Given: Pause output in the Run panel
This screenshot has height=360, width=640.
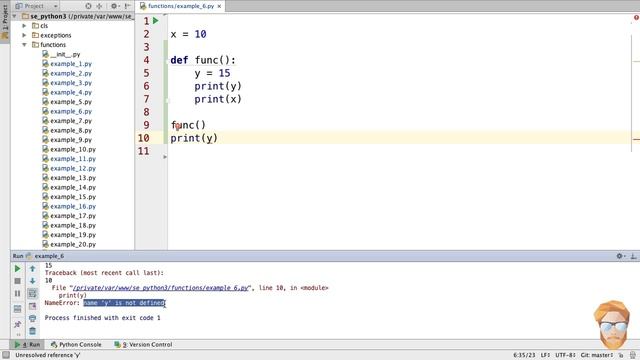Looking at the screenshot, I should (x=17, y=293).
